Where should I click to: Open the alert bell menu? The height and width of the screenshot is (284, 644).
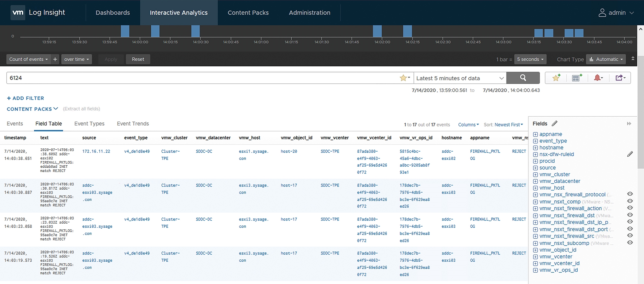(598, 78)
